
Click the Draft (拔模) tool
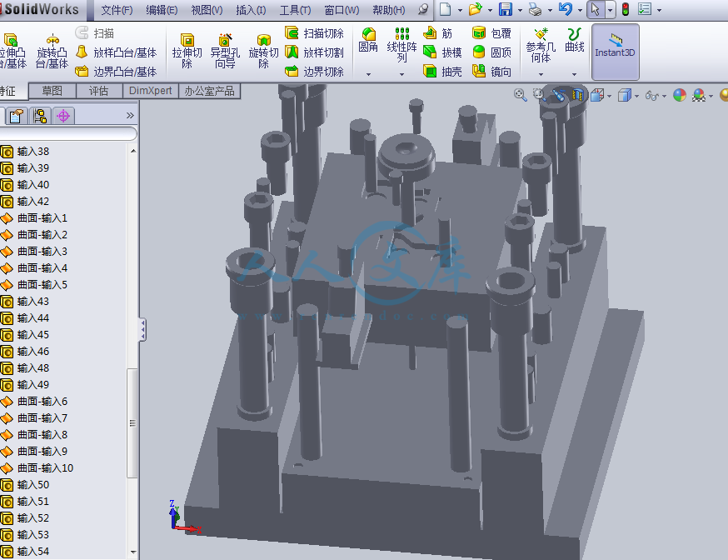[x=442, y=52]
